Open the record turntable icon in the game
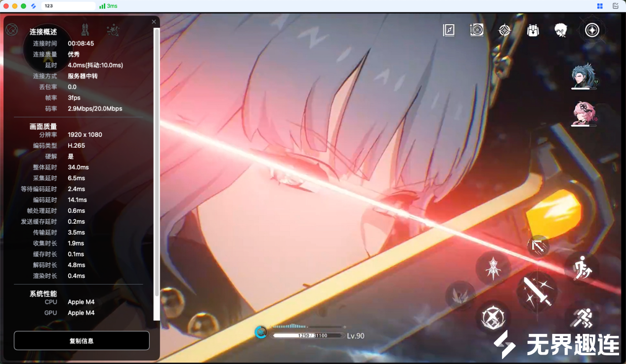 point(477,30)
